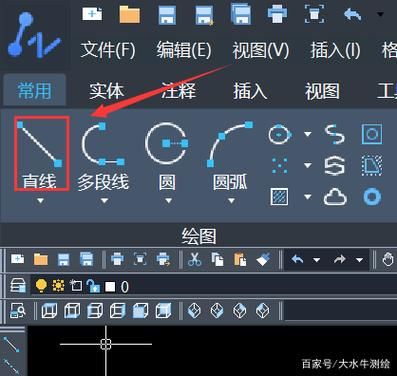The height and width of the screenshot is (376, 397).
Task: Open the 文件(F) menu
Action: click(x=108, y=51)
